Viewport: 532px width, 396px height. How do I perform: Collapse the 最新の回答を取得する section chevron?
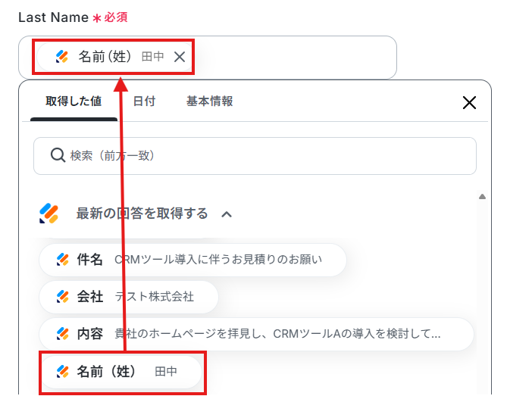tap(227, 214)
